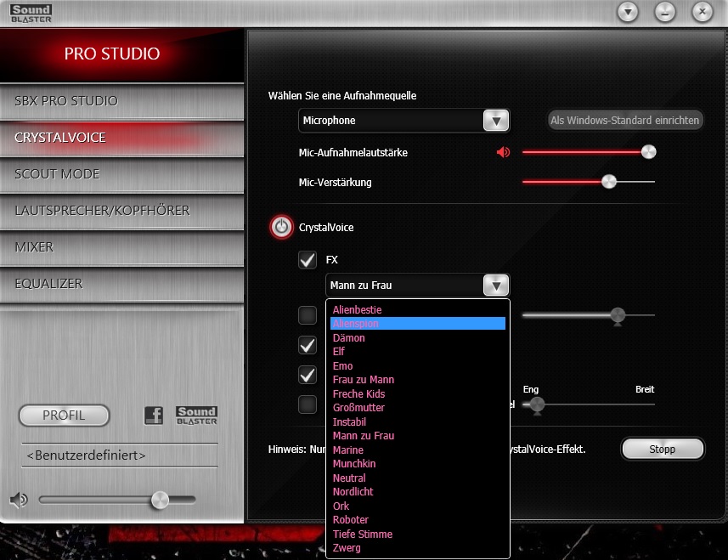728x560 pixels.
Task: Click the master volume speaker icon
Action: coord(19,501)
